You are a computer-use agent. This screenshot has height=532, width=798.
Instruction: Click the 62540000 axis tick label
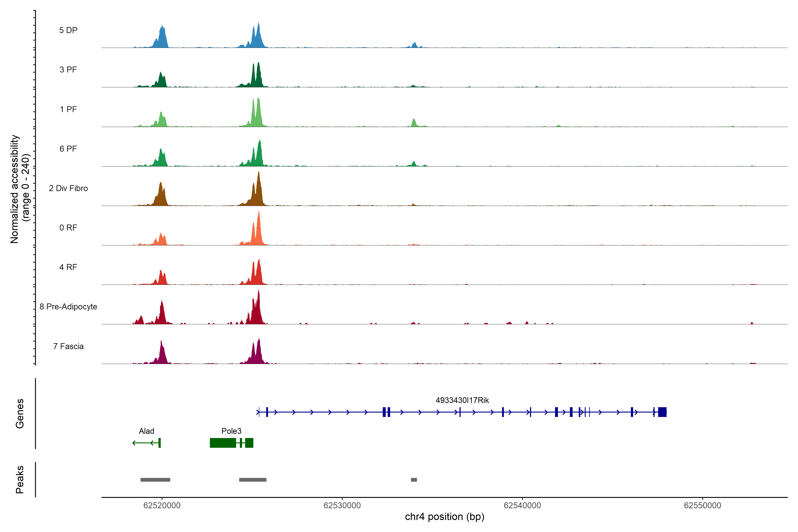pyautogui.click(x=522, y=506)
